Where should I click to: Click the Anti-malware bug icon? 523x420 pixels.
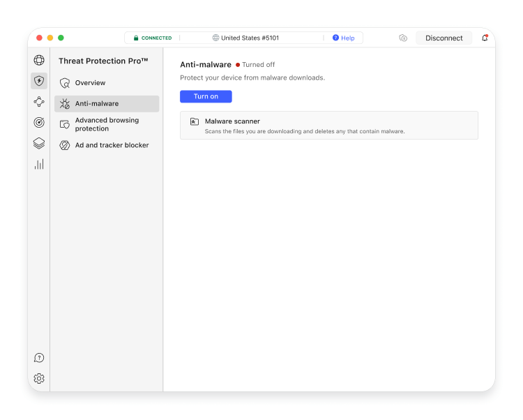click(x=65, y=104)
